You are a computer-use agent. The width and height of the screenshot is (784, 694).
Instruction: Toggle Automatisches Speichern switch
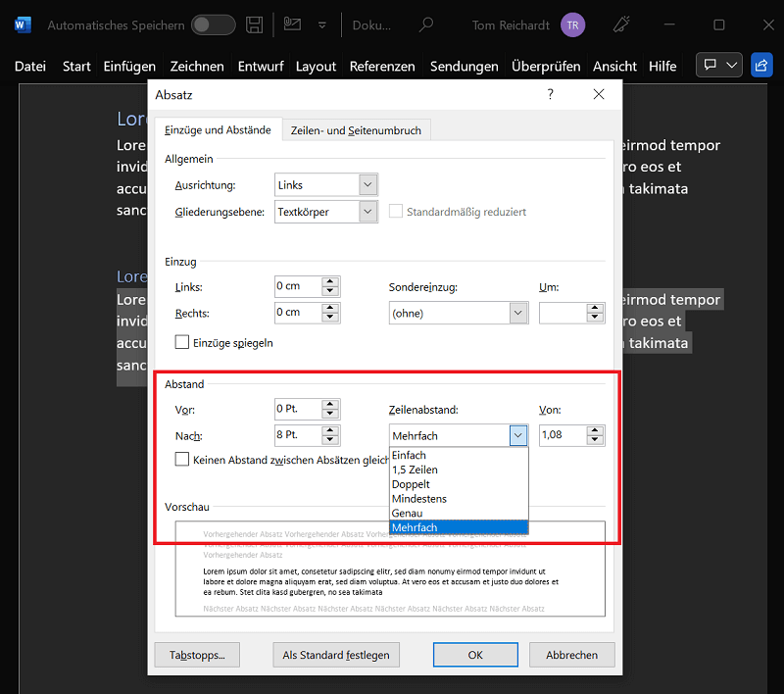click(x=214, y=25)
